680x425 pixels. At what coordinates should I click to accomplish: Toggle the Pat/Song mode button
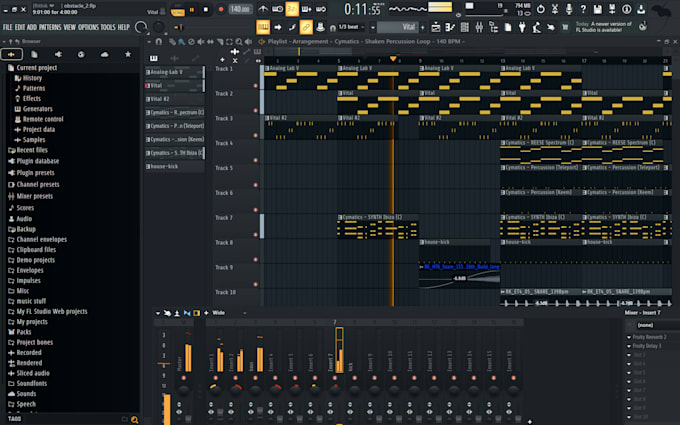click(177, 10)
